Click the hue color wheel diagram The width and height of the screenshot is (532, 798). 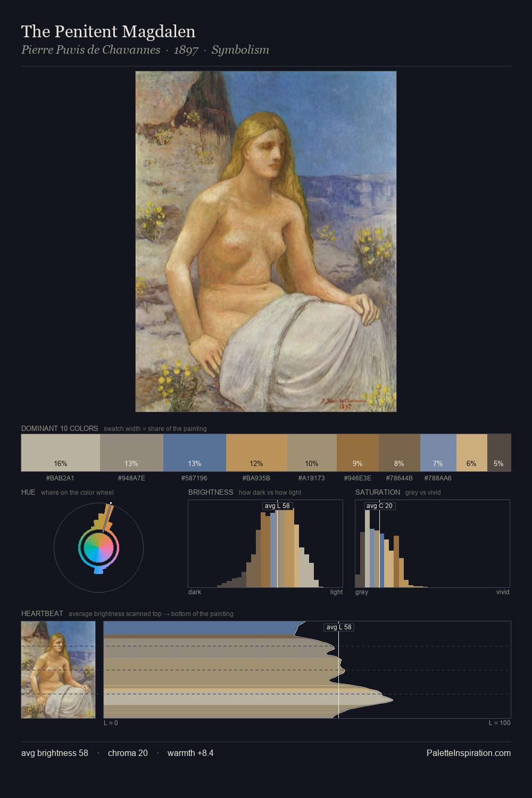click(98, 547)
